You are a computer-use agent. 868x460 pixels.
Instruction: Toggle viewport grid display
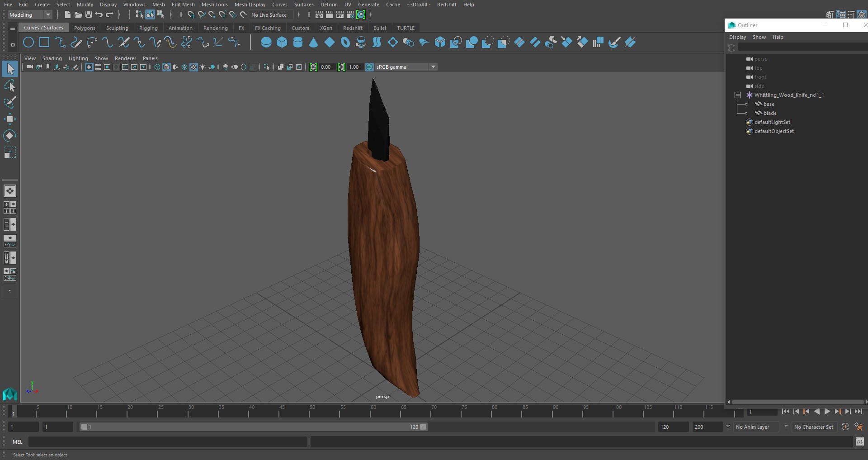click(89, 67)
